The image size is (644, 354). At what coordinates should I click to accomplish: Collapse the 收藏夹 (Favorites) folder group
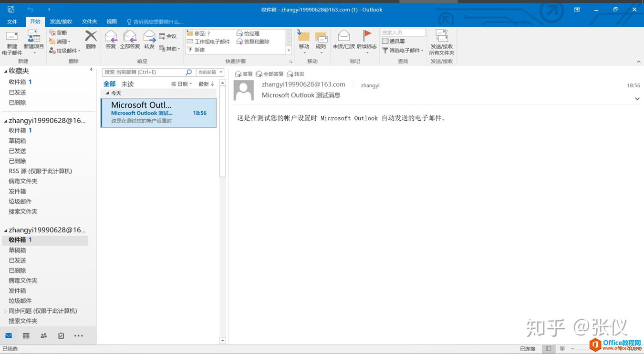6,71
